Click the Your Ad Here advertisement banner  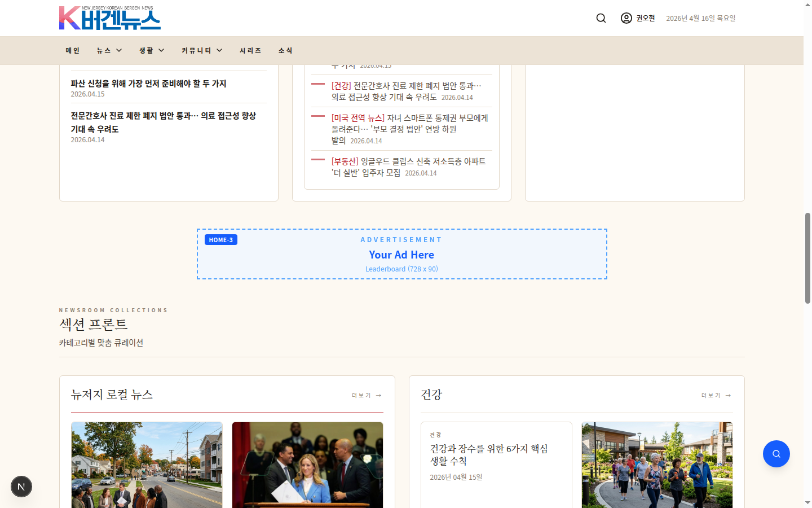401,254
